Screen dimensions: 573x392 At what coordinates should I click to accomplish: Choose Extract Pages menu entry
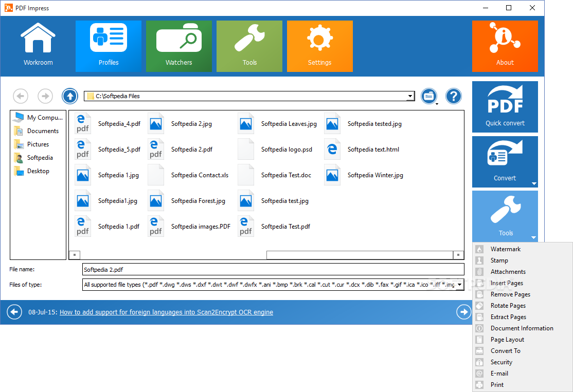[523, 317]
